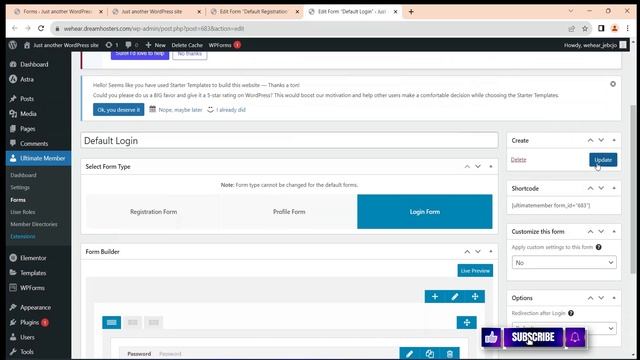Open User Roles submenu item
The image size is (640, 360).
[23, 212]
